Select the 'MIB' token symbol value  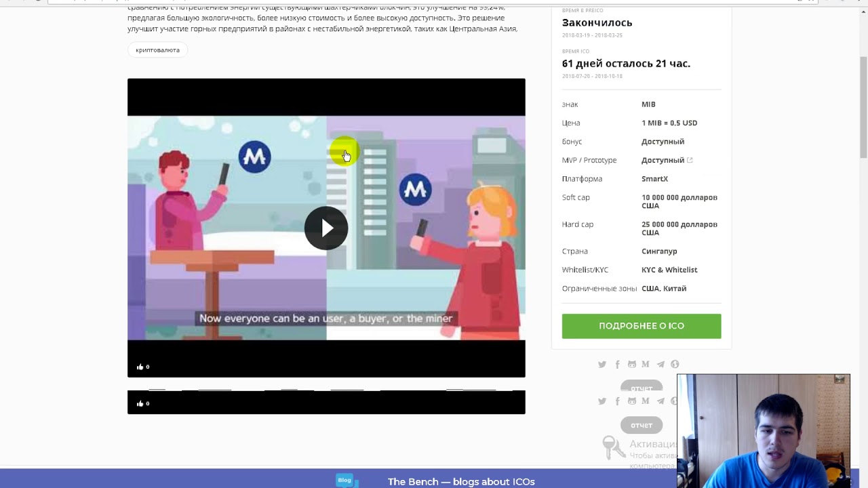[648, 104]
